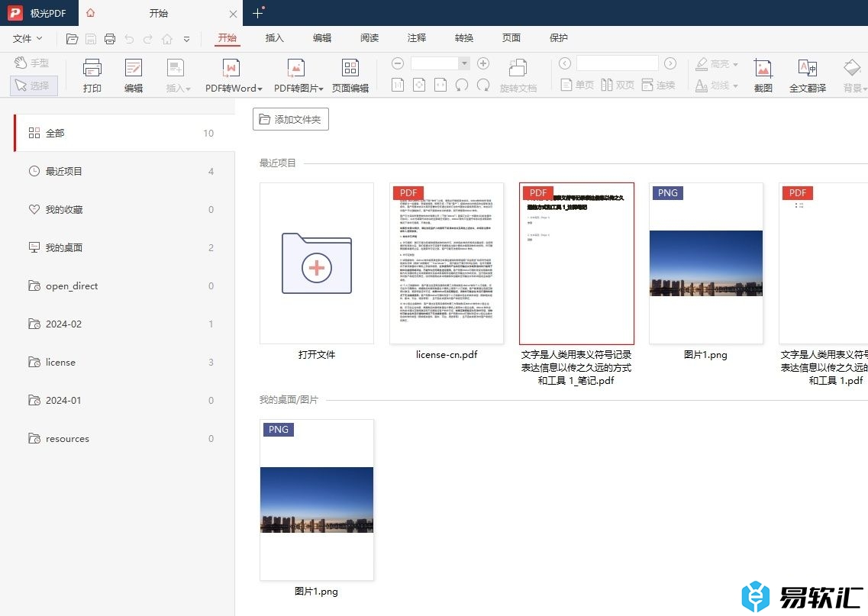Click the fit width icon

pyautogui.click(x=440, y=85)
